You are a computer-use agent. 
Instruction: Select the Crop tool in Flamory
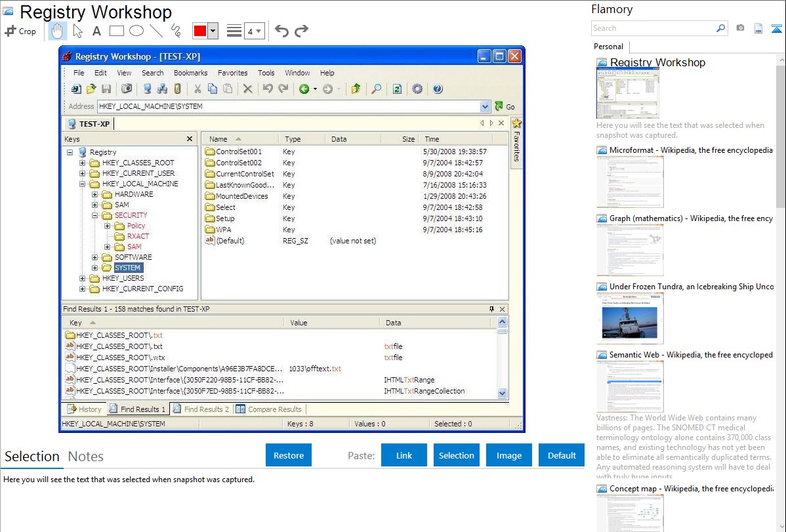click(20, 31)
